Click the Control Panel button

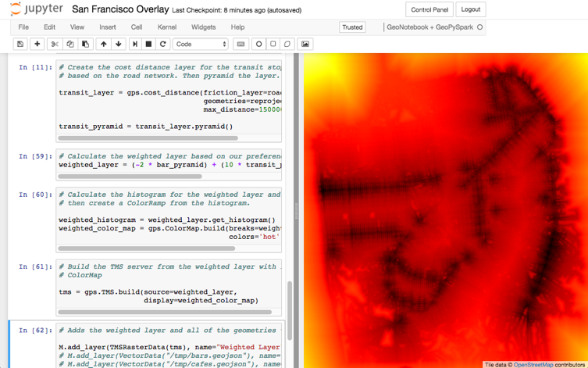429,10
